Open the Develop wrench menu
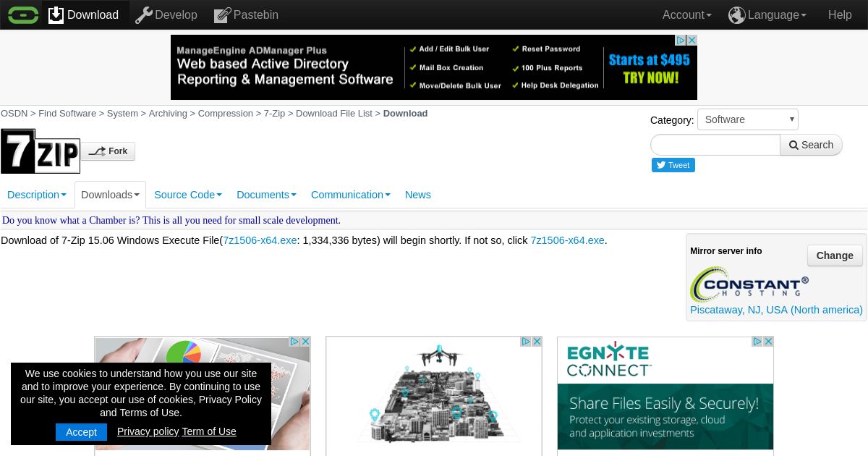Image resolution: width=868 pixels, height=456 pixels. 166,14
